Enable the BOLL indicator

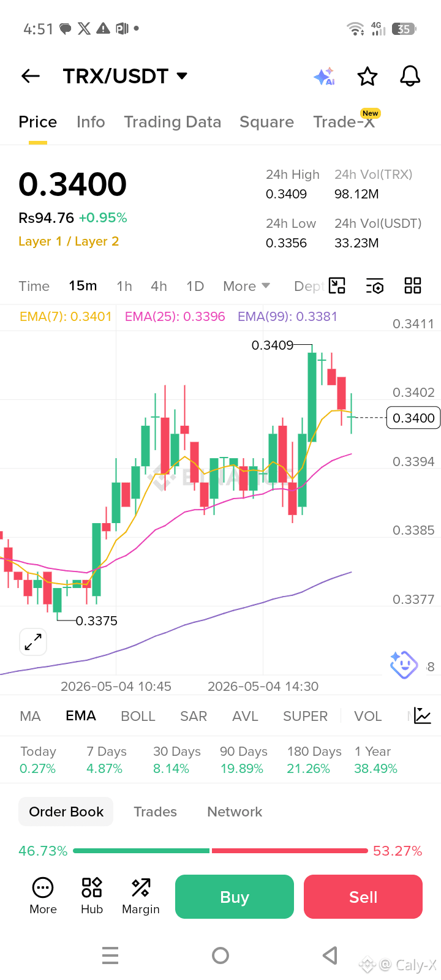pos(138,716)
